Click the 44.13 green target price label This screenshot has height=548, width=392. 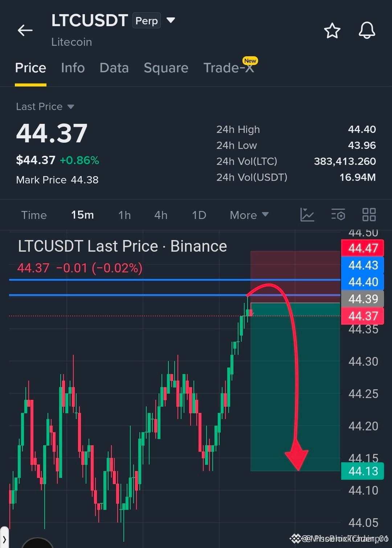pyautogui.click(x=363, y=471)
